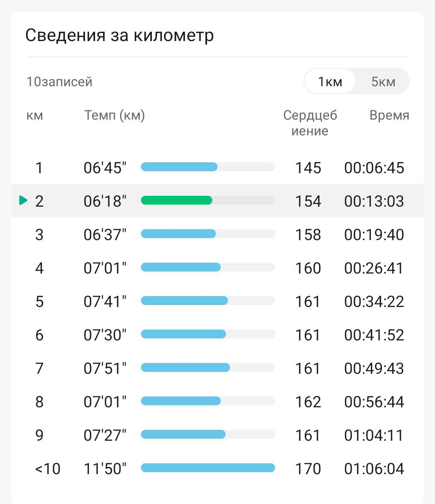Screen dimensions: 435x504
Task: Click the blue pace bar for kilometer 7
Action: (185, 367)
